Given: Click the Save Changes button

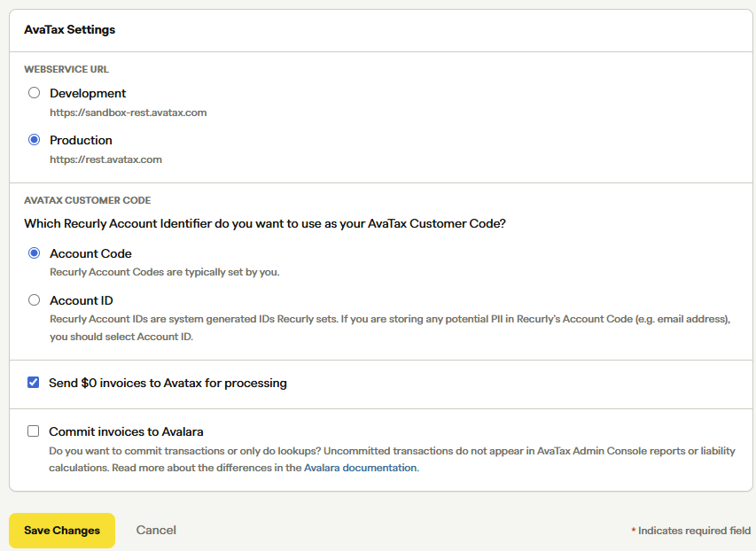Looking at the screenshot, I should 62,531.
